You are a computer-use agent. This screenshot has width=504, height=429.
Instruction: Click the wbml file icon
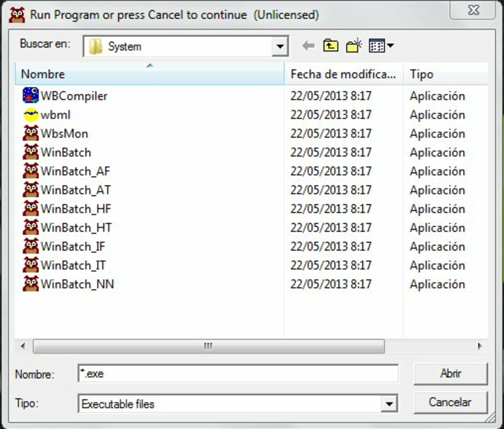31,114
